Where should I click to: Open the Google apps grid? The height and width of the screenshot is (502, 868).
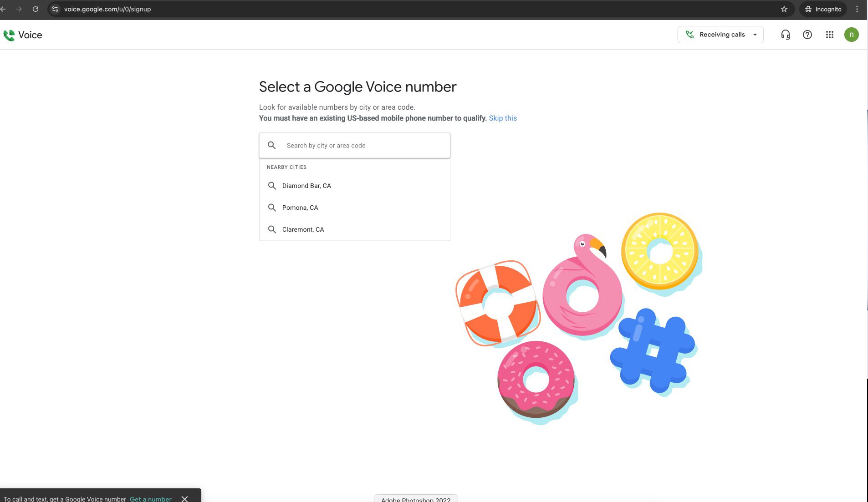829,35
